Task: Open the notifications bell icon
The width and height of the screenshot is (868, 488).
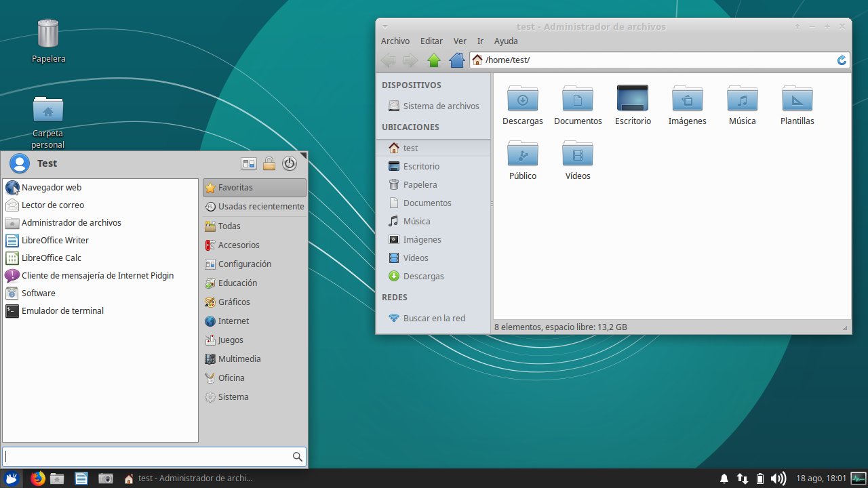Action: 724,479
